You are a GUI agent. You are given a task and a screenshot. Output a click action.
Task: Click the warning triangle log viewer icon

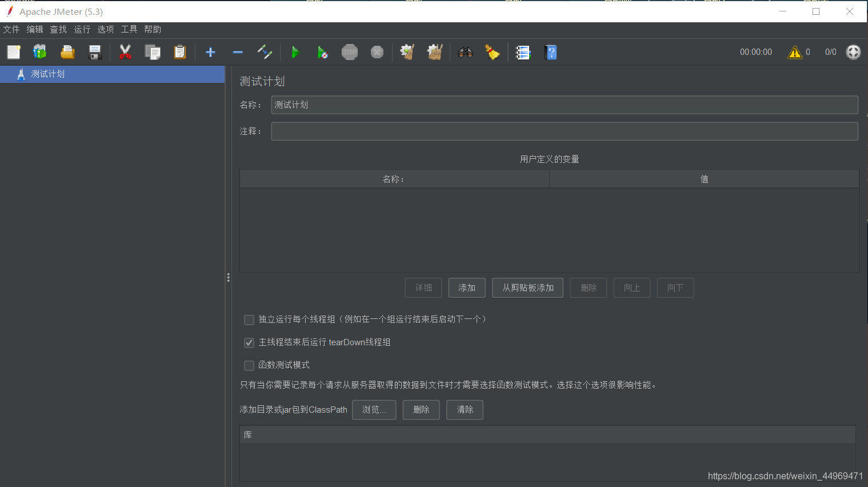pyautogui.click(x=795, y=52)
